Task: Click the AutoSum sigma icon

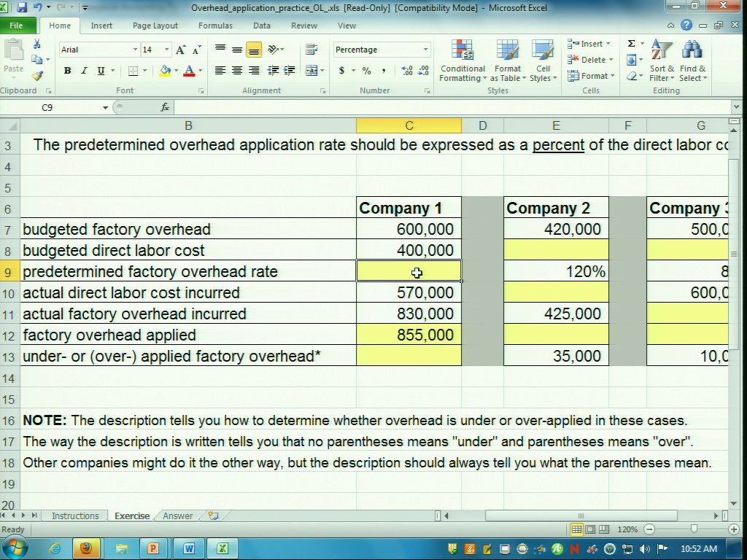Action: [631, 44]
